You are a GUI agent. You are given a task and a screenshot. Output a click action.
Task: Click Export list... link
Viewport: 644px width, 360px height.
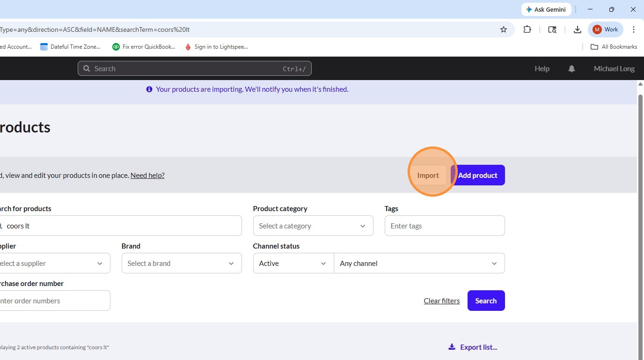tap(478, 347)
